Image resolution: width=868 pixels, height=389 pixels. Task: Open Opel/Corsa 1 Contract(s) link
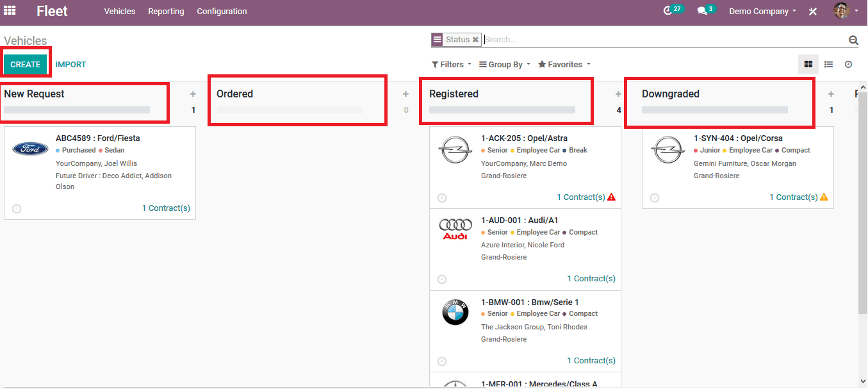[793, 197]
